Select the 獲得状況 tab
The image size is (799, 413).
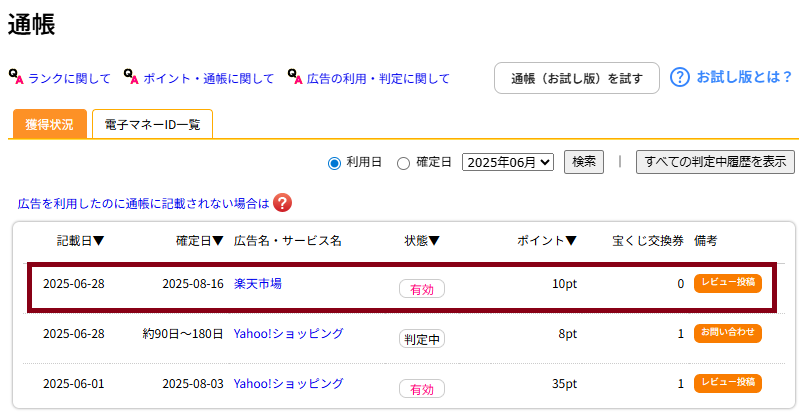pyautogui.click(x=49, y=124)
